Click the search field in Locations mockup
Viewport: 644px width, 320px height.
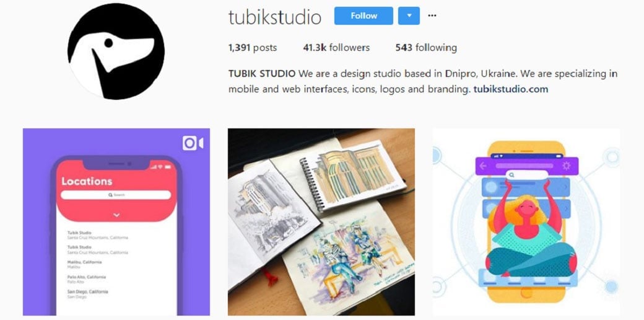tap(116, 195)
